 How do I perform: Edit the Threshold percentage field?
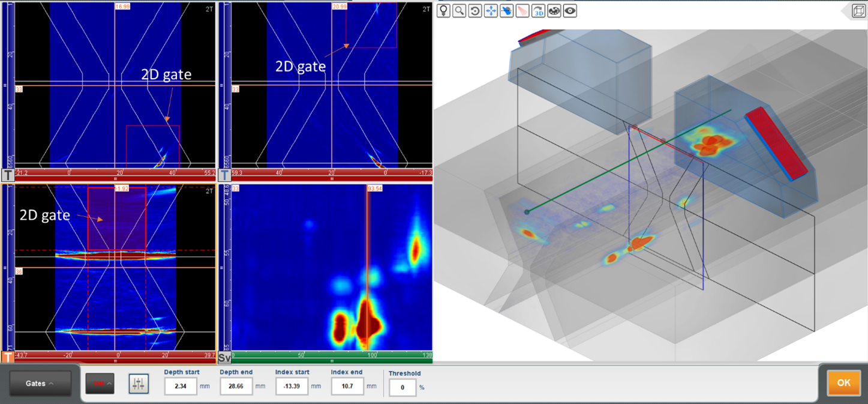(403, 388)
